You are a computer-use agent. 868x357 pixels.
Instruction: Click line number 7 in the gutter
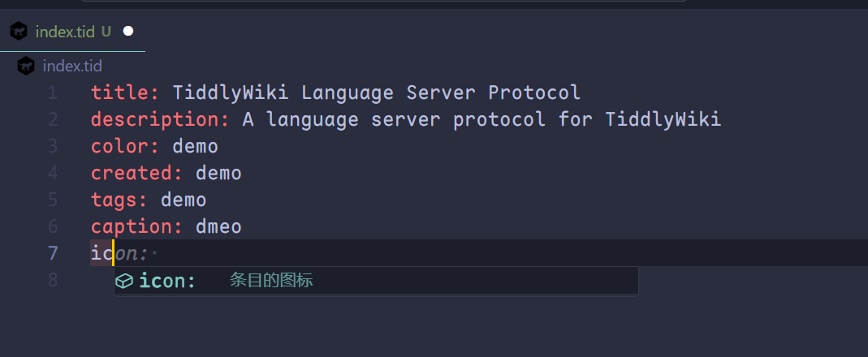pyautogui.click(x=52, y=253)
